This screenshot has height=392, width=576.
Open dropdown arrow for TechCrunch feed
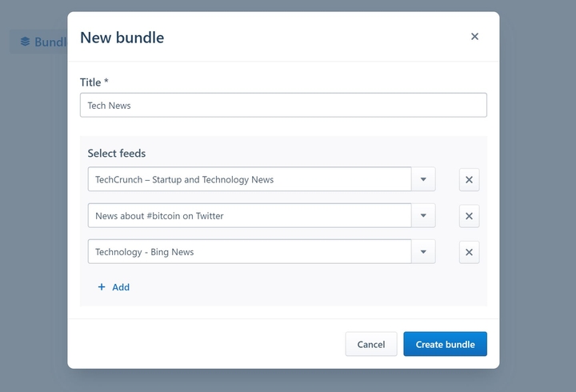tap(423, 179)
